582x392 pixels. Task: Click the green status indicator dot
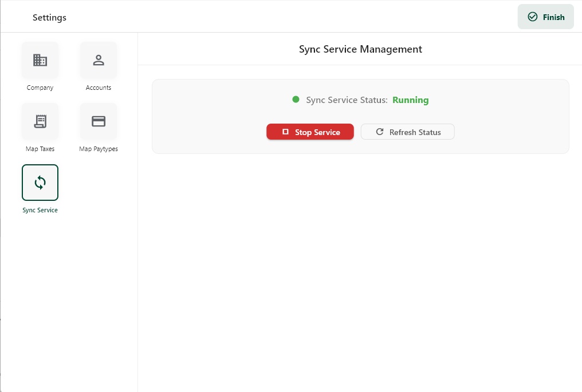pyautogui.click(x=296, y=100)
